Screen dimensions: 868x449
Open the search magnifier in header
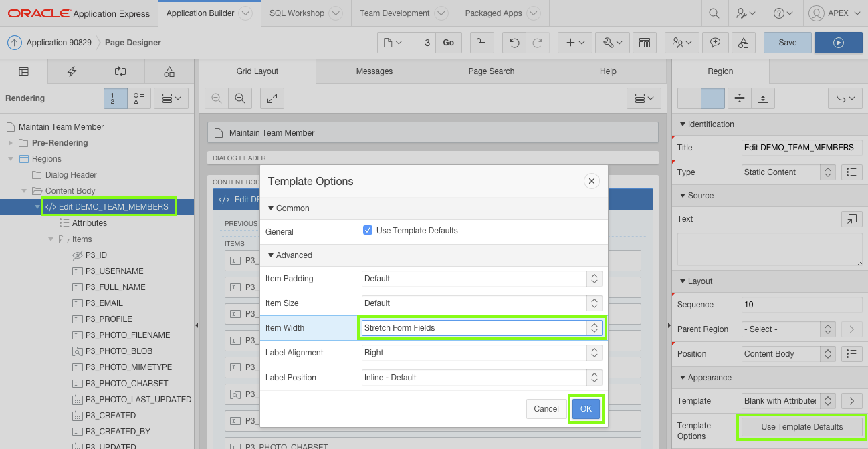click(x=714, y=13)
